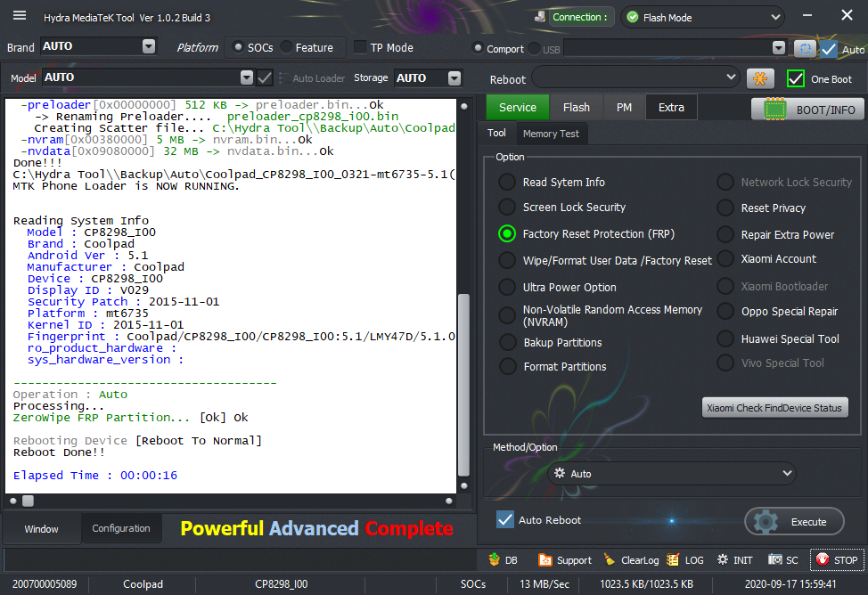Screen dimensions: 868x595
Task: Switch to the Configuration tab
Action: coord(121,528)
